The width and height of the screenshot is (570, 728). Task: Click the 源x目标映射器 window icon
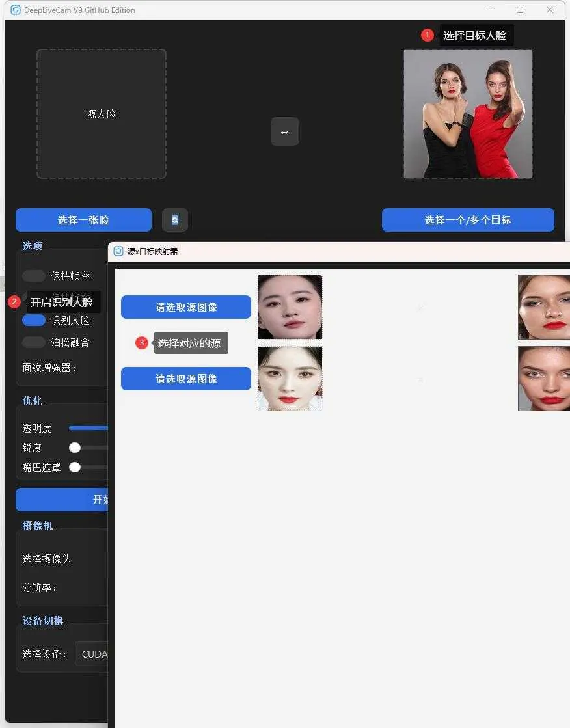coord(118,251)
